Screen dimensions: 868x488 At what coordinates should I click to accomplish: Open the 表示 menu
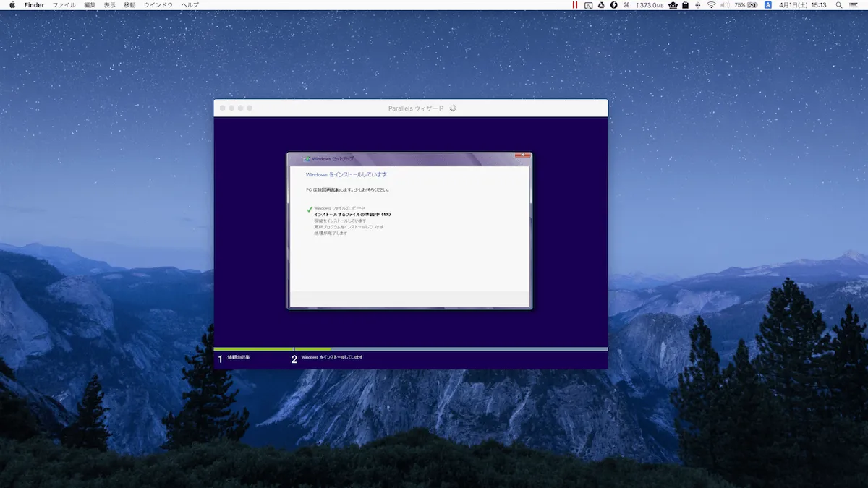pyautogui.click(x=109, y=5)
